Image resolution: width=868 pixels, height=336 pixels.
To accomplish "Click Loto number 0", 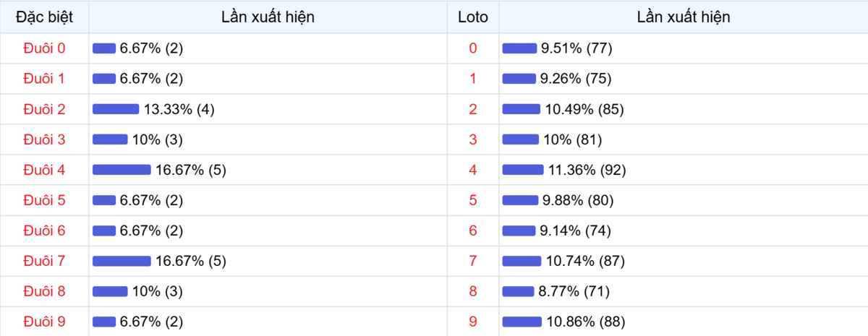I will (x=473, y=48).
